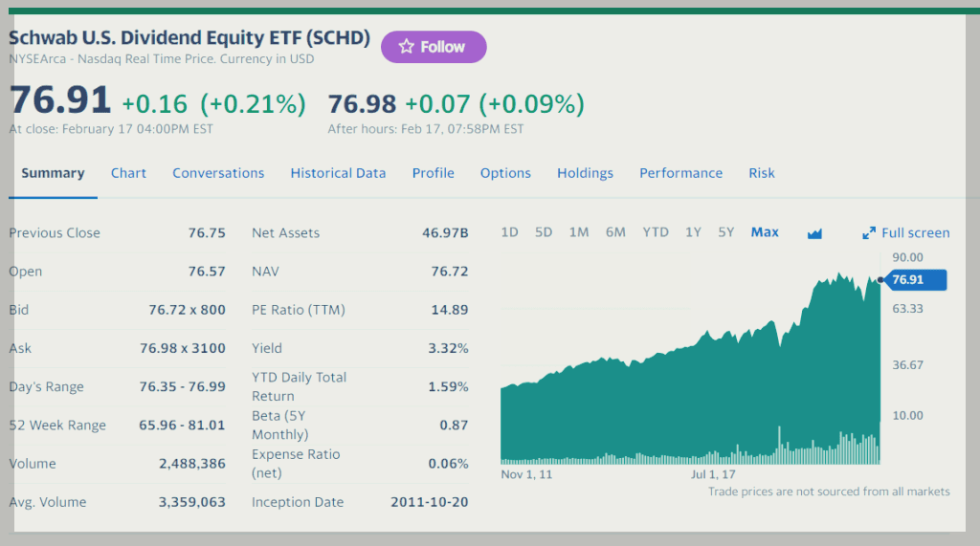Click the star icon in Follow button

click(x=406, y=47)
